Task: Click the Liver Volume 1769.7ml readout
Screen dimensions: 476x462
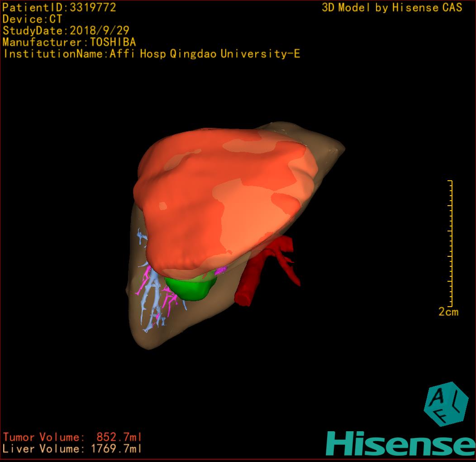Action: [x=72, y=449]
